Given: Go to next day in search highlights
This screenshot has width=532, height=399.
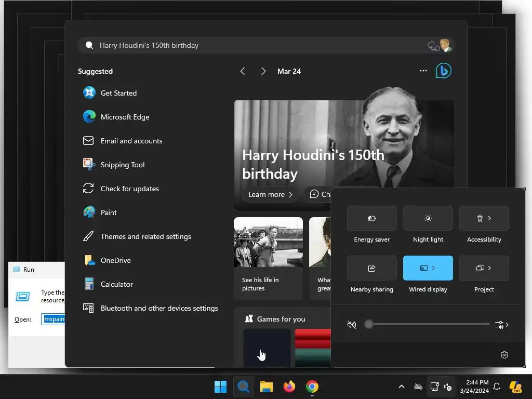Looking at the screenshot, I should coord(263,71).
